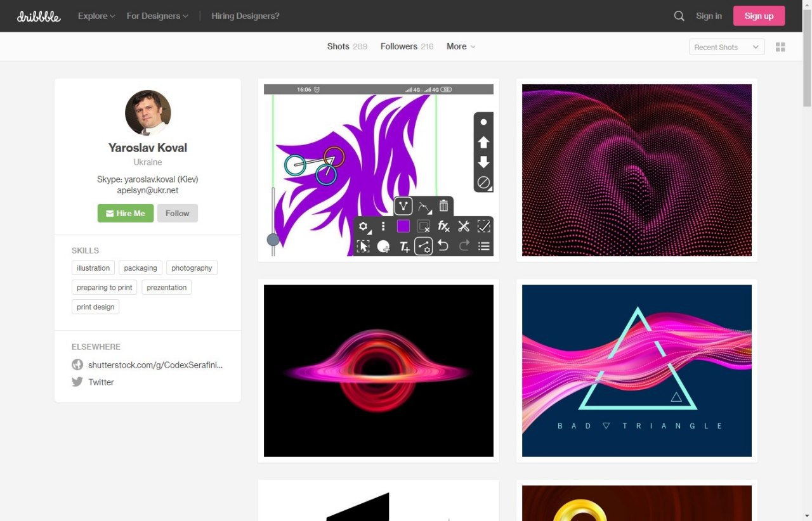Click the Dribbble logo
This screenshot has width=812, height=521.
39,16
